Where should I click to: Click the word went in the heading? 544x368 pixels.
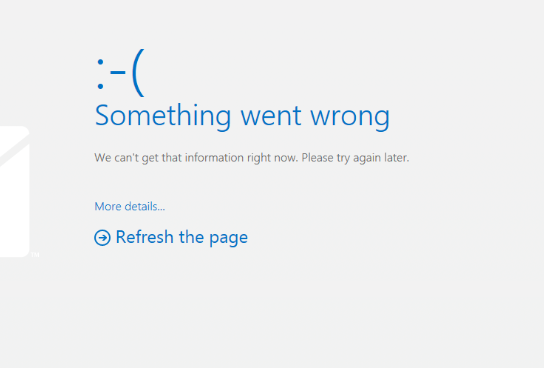point(271,117)
